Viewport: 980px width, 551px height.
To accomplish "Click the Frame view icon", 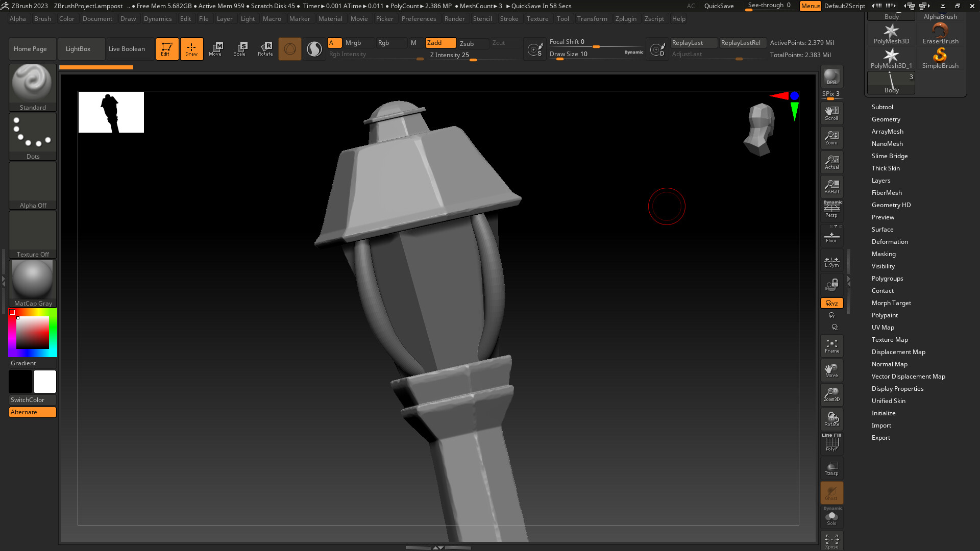I will click(x=831, y=346).
